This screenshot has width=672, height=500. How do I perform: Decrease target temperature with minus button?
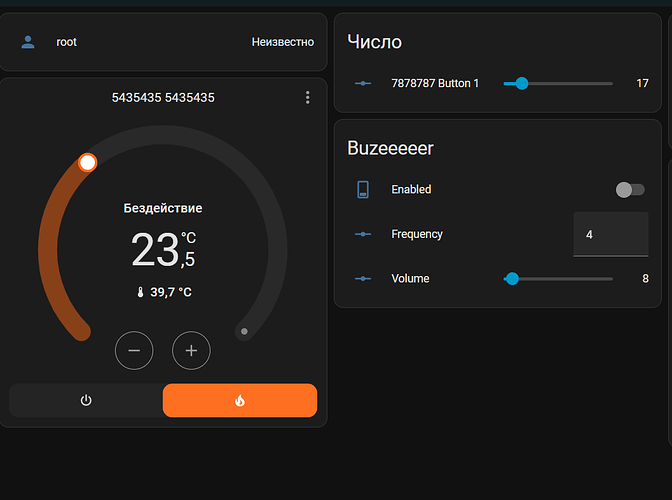[x=134, y=350]
